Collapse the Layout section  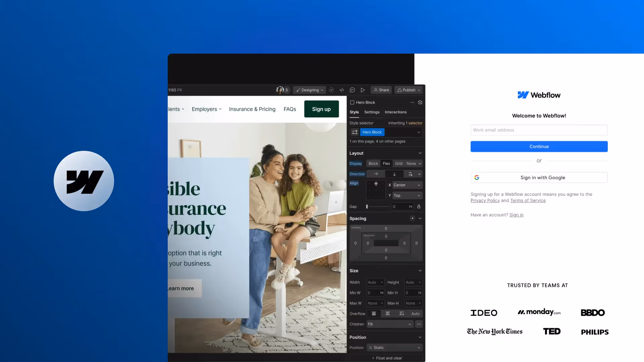tap(420, 153)
